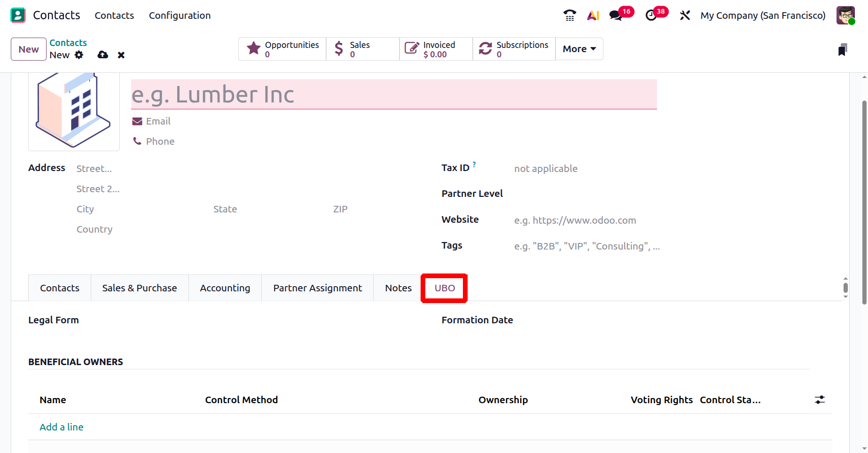
Task: Click Add a line under Beneficial Owners
Action: (62, 427)
